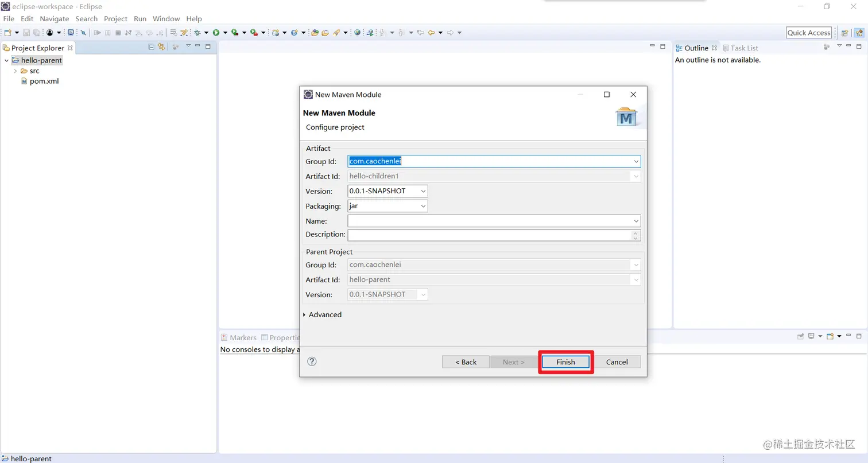Open the Name field dropdown arrow
868x463 pixels.
pos(636,221)
